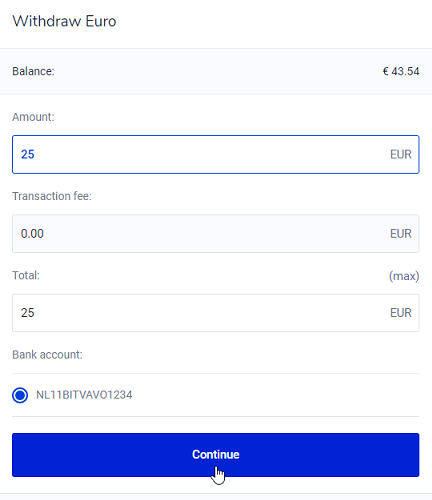Screen dimensions: 432x500
Task: Click the EUR suffix in the Total field
Action: point(401,313)
